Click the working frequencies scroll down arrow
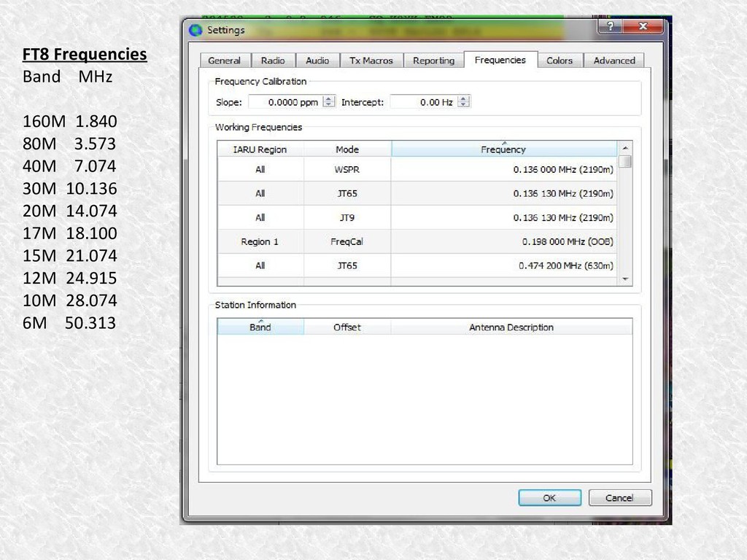 pyautogui.click(x=625, y=279)
